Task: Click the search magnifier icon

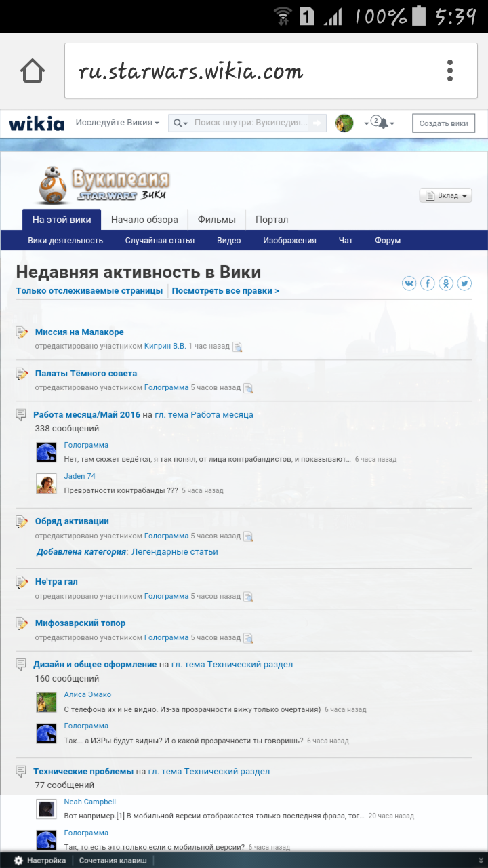Action: pyautogui.click(x=178, y=123)
